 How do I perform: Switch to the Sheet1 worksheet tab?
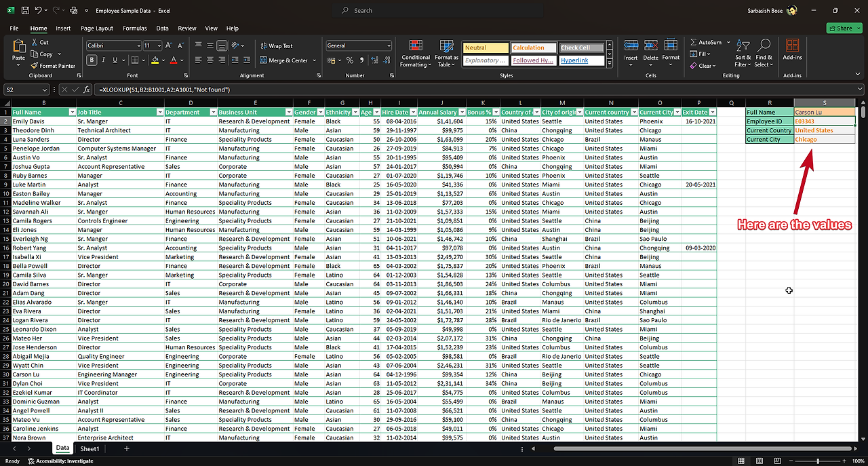[x=90, y=449]
